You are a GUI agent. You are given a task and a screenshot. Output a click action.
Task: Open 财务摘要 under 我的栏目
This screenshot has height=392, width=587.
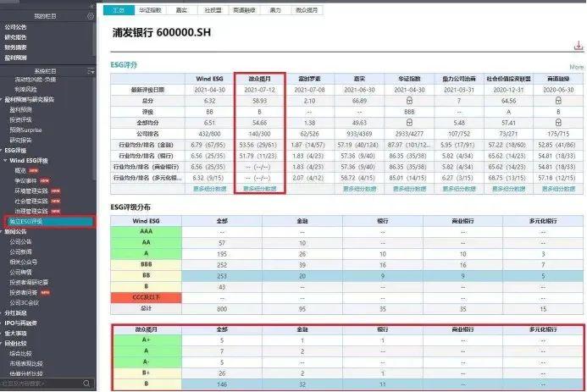pos(15,47)
